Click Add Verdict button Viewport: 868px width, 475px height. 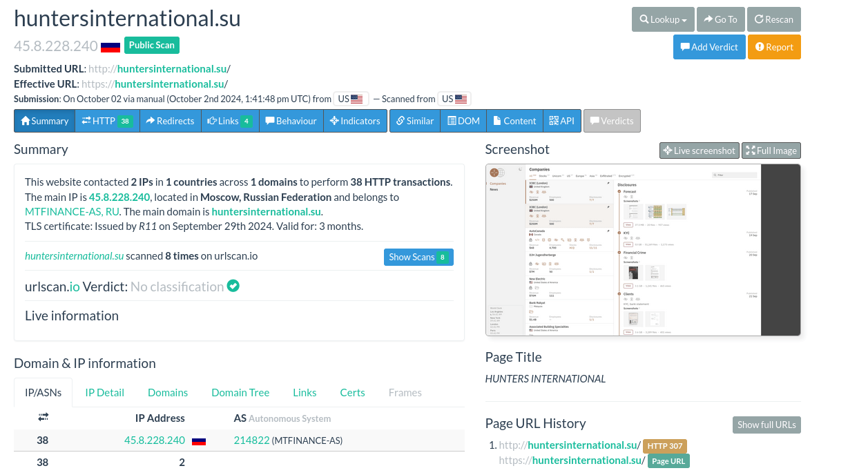tap(709, 47)
